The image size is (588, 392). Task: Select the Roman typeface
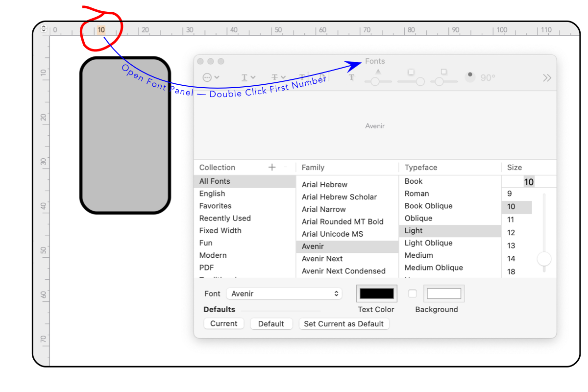[x=450, y=194]
